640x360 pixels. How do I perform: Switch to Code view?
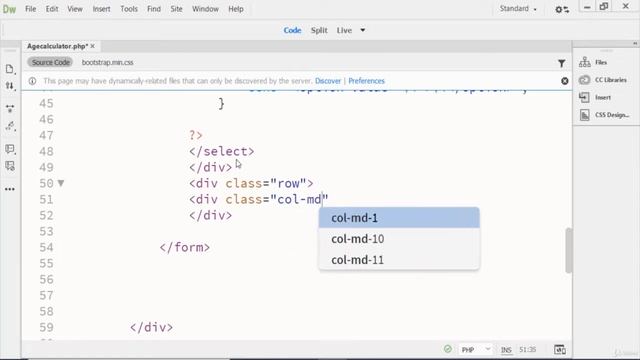292,30
